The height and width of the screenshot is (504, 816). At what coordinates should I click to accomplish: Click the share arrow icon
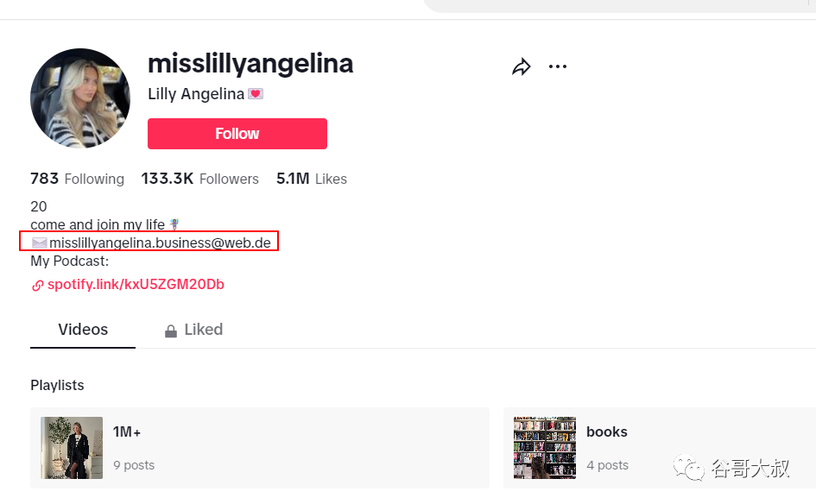pos(521,66)
